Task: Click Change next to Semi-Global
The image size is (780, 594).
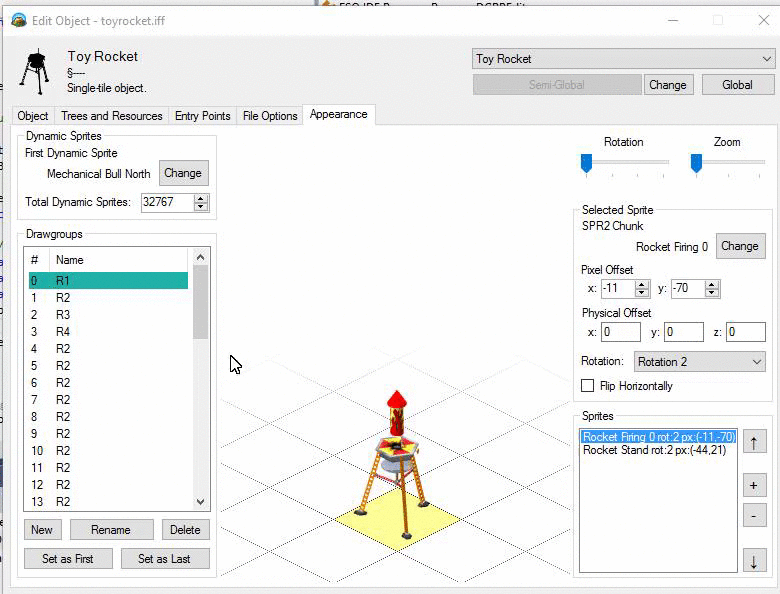Action: (x=668, y=85)
